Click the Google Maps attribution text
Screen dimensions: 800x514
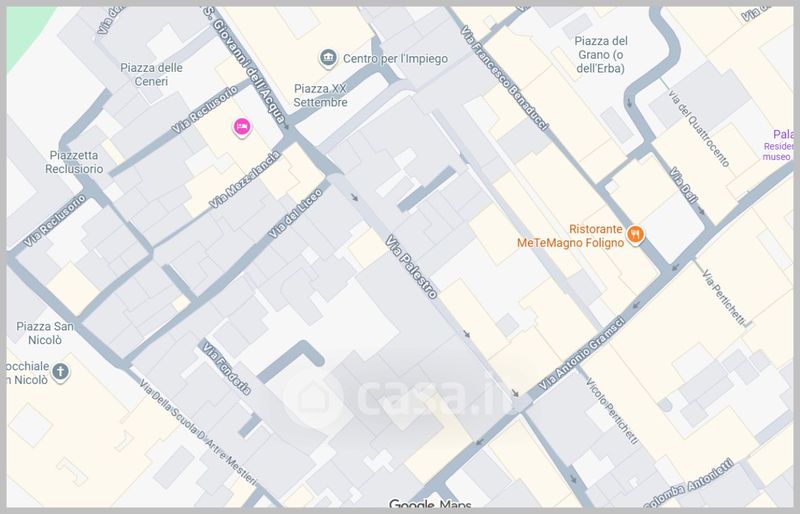(430, 505)
